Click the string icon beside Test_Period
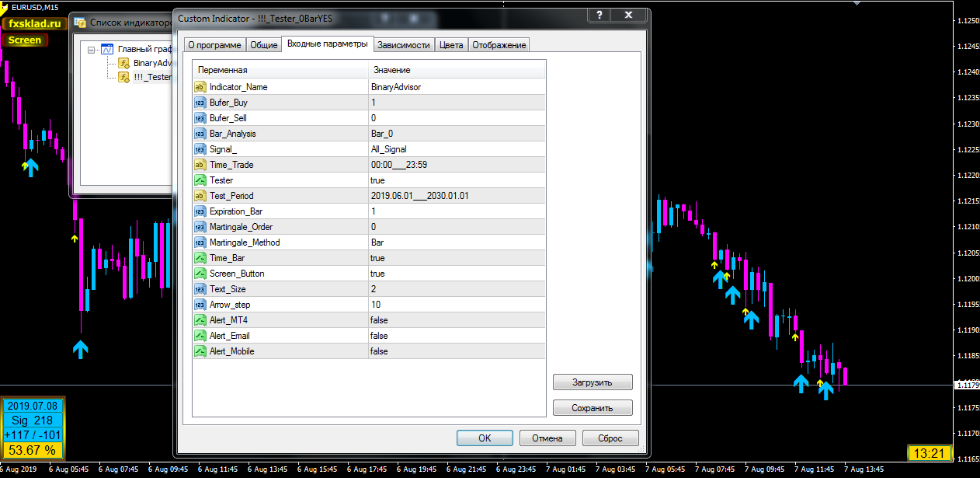Viewport: 980px width, 478px height. pyautogui.click(x=200, y=196)
